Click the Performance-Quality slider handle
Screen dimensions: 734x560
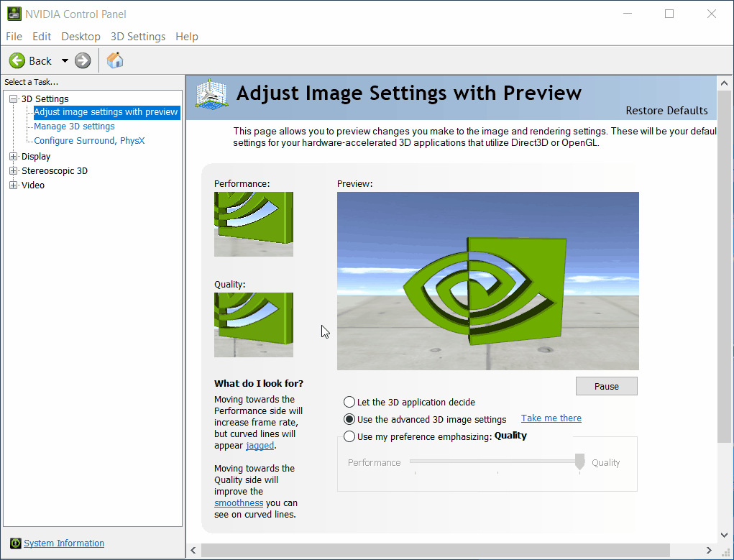click(579, 462)
